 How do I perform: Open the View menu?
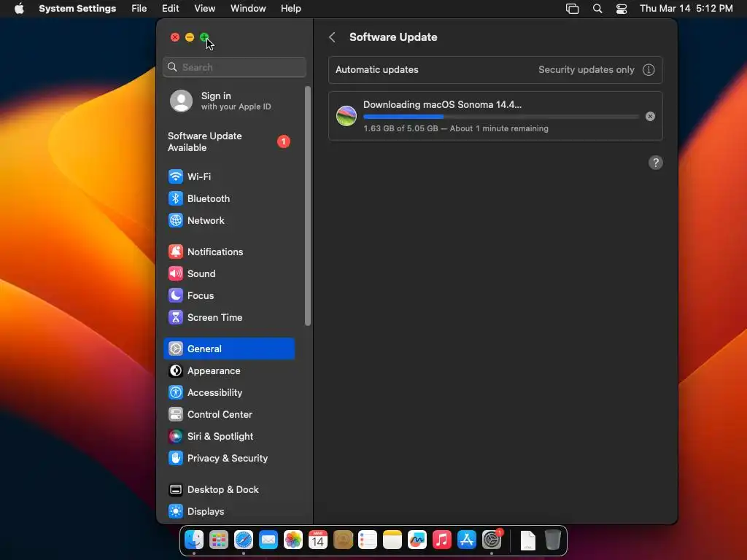coord(204,9)
